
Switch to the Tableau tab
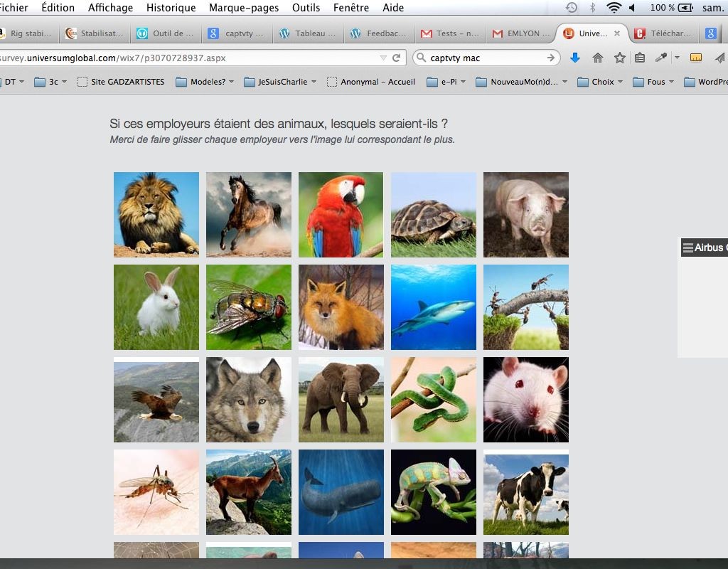click(x=309, y=33)
